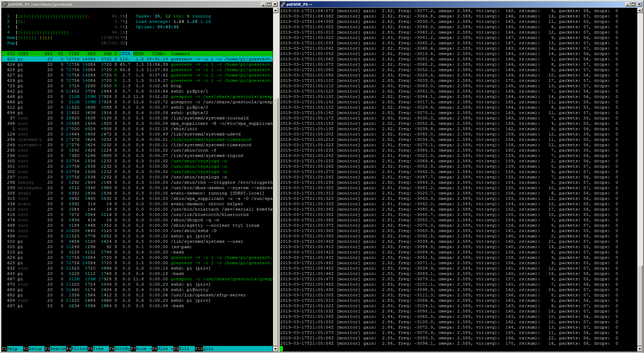Sort processes by the MEM% column header
Image resolution: width=644 pixels, height=353 pixels.
pos(138,54)
